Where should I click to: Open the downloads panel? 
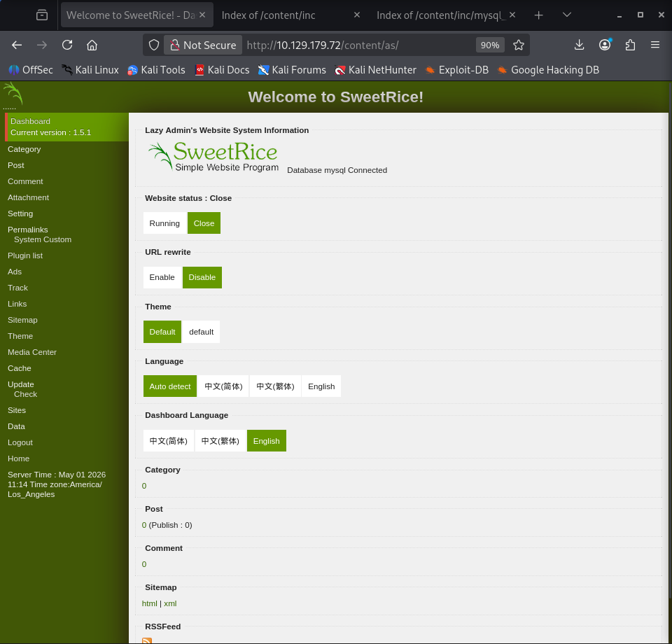point(580,45)
